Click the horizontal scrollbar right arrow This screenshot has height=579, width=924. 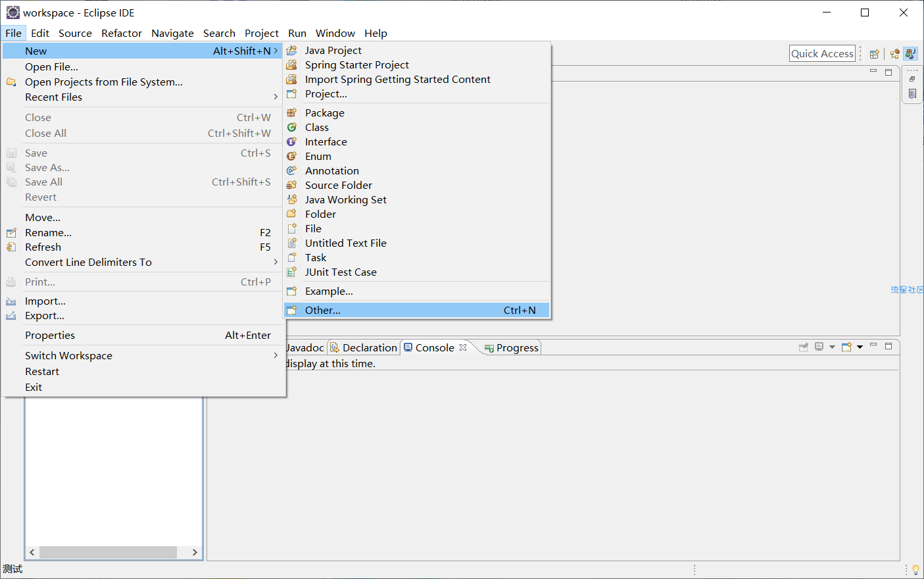pyautogui.click(x=195, y=552)
